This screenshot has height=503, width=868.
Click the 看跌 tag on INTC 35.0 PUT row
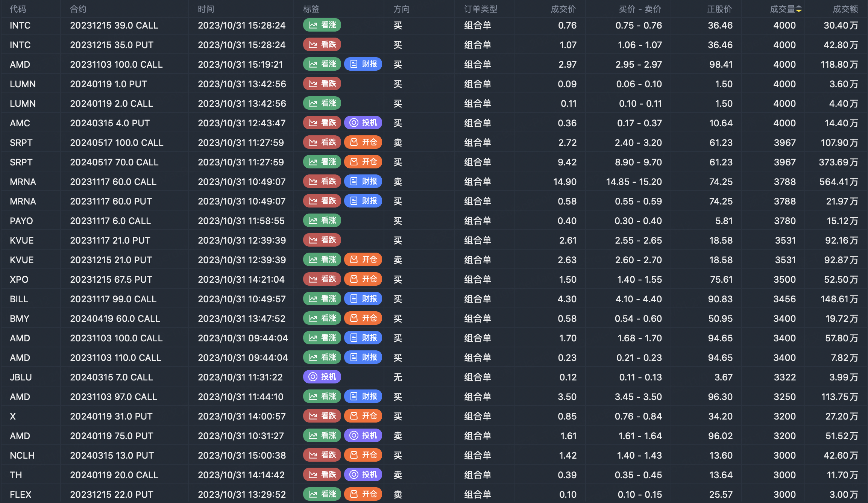pos(322,45)
